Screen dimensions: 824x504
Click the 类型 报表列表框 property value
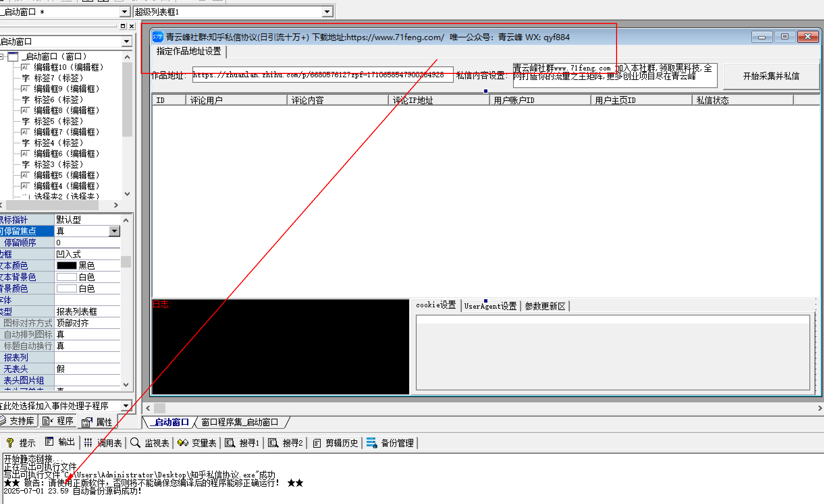(x=87, y=311)
